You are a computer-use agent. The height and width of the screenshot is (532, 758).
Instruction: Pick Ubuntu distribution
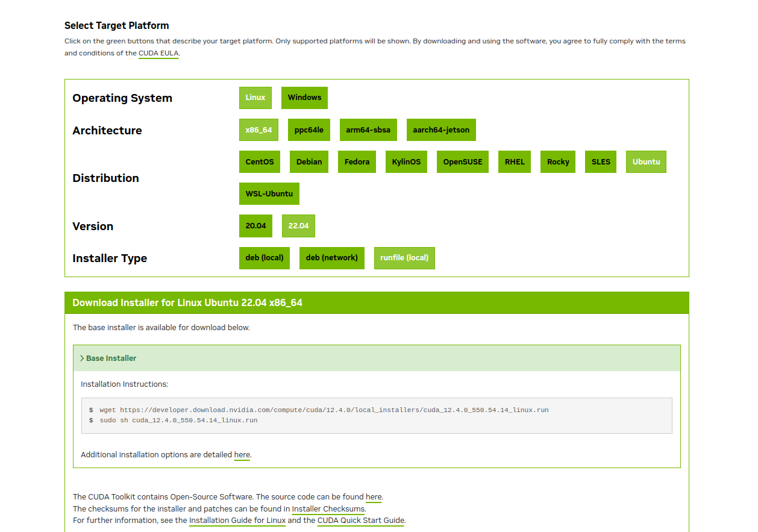646,162
